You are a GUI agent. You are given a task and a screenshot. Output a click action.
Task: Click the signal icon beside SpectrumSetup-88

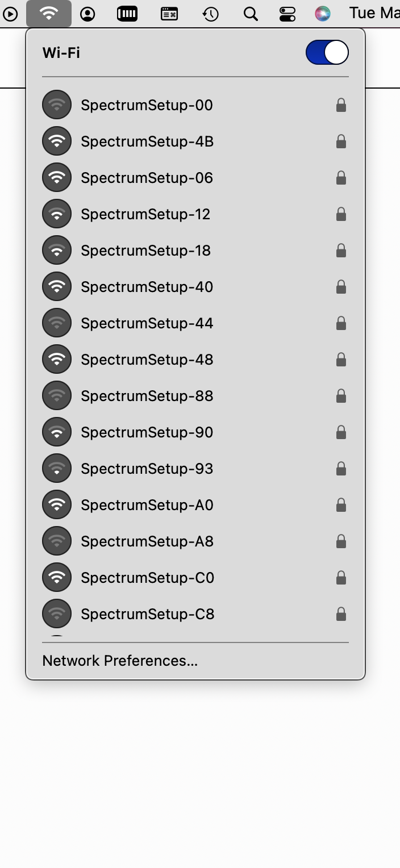pos(57,396)
